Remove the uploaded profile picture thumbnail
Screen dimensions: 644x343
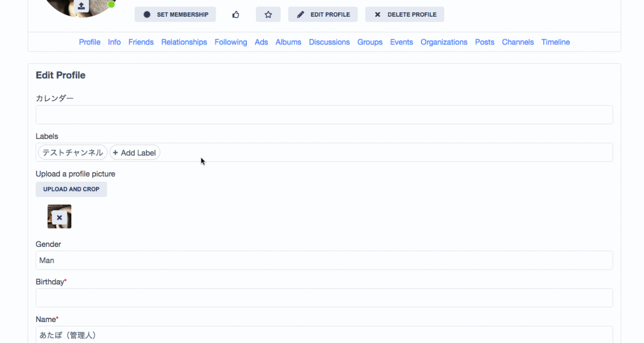(x=60, y=217)
